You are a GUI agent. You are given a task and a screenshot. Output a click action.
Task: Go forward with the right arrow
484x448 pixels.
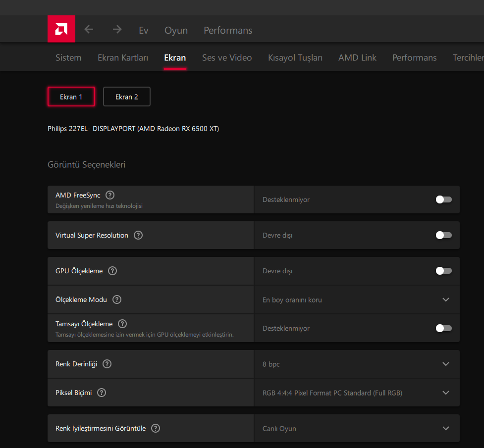click(117, 30)
